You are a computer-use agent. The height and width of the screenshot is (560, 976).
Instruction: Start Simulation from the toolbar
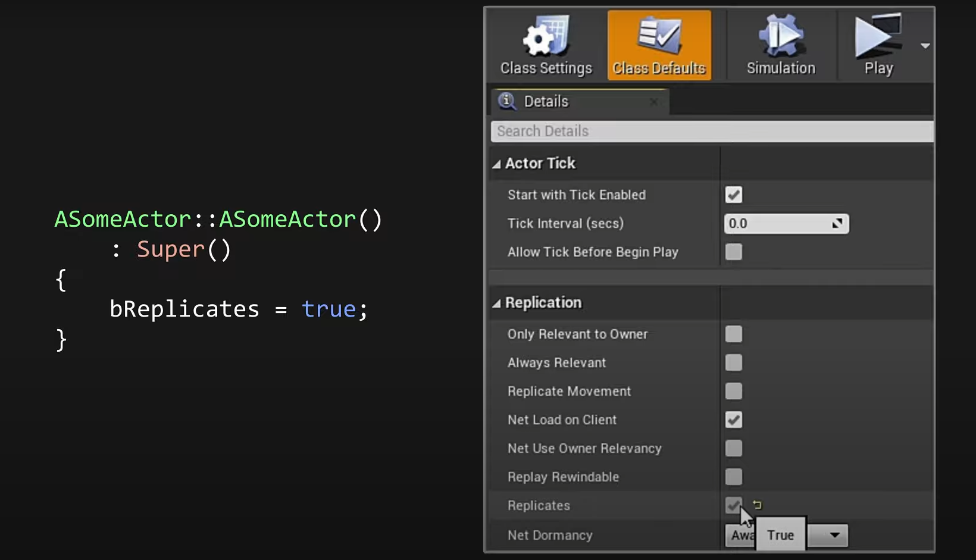point(781,46)
